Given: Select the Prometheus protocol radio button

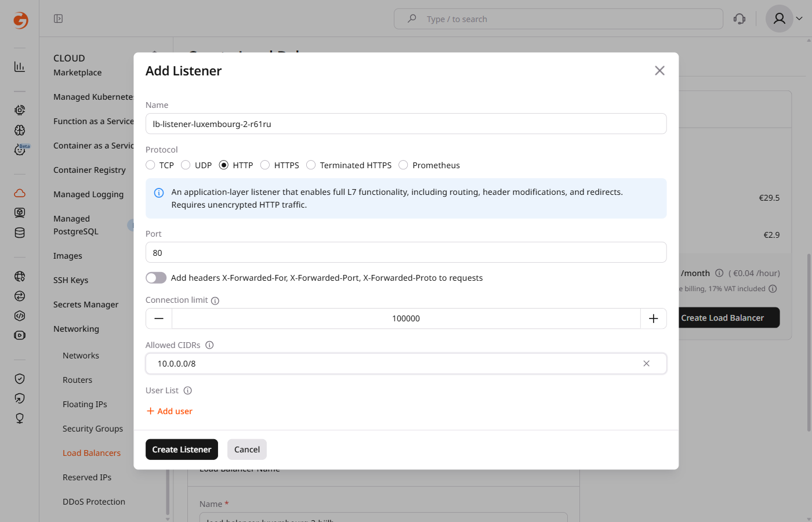Looking at the screenshot, I should [403, 165].
